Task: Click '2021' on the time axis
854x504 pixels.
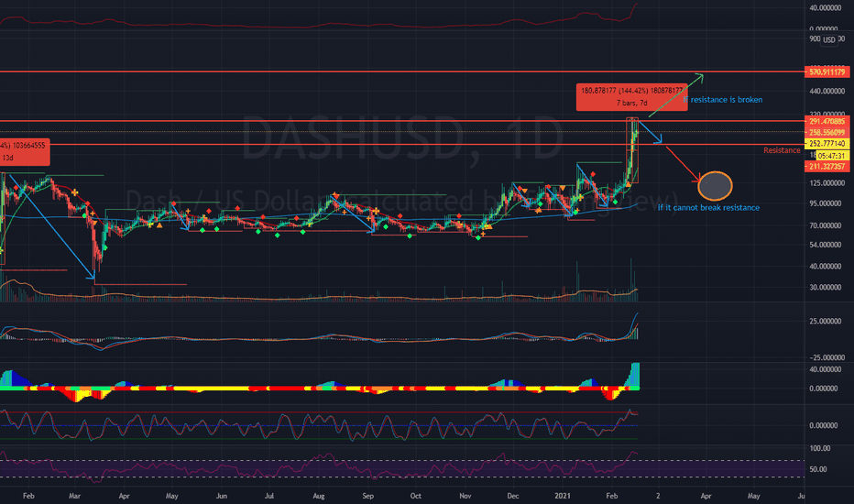Action: pyautogui.click(x=563, y=496)
